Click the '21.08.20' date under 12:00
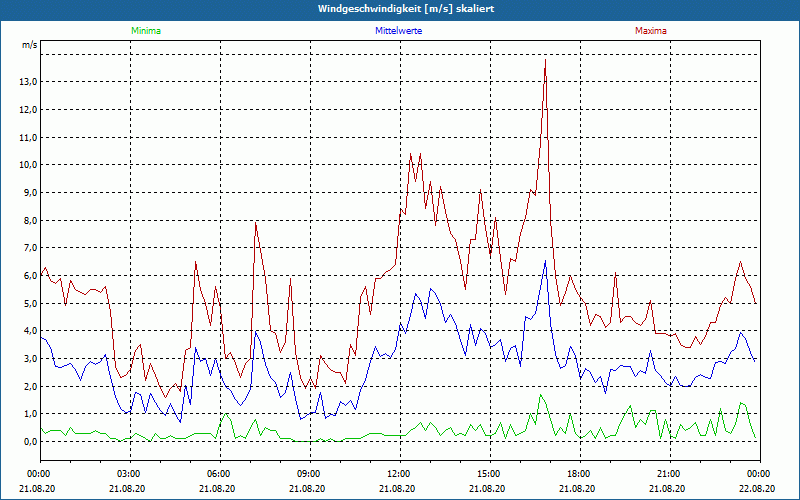The width and height of the screenshot is (800, 500). pyautogui.click(x=397, y=488)
